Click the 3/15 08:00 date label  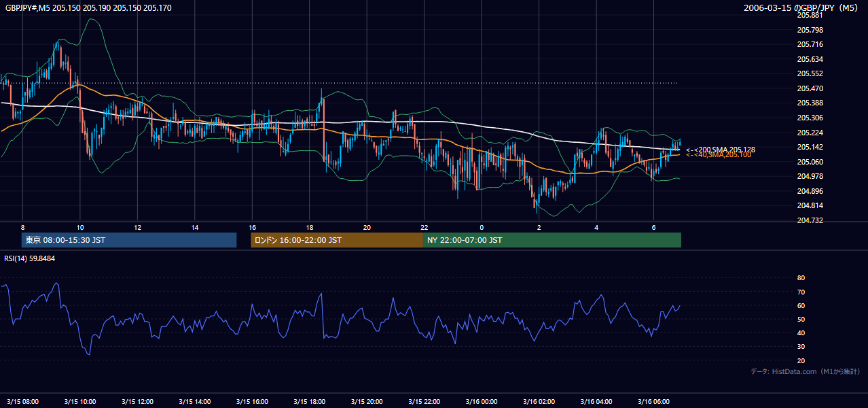pos(22,402)
